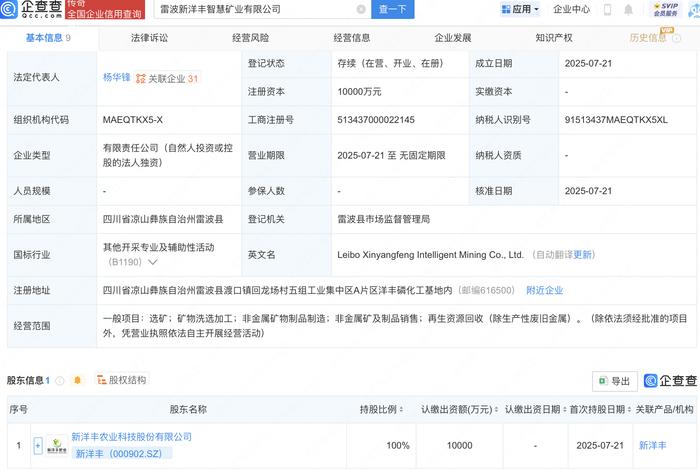This screenshot has height=471, width=700.
Task: Sort by 认缴出资日期 column header
Action: click(535, 409)
